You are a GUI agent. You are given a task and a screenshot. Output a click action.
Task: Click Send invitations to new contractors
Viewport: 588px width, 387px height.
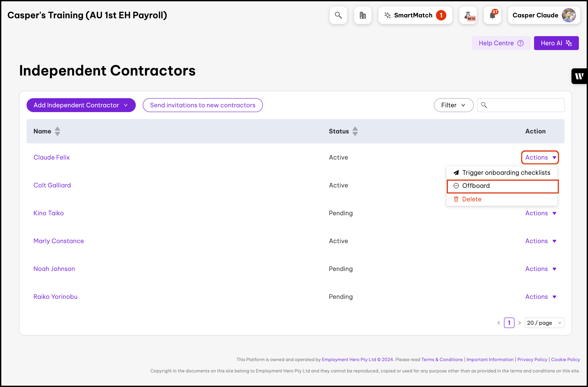click(203, 105)
